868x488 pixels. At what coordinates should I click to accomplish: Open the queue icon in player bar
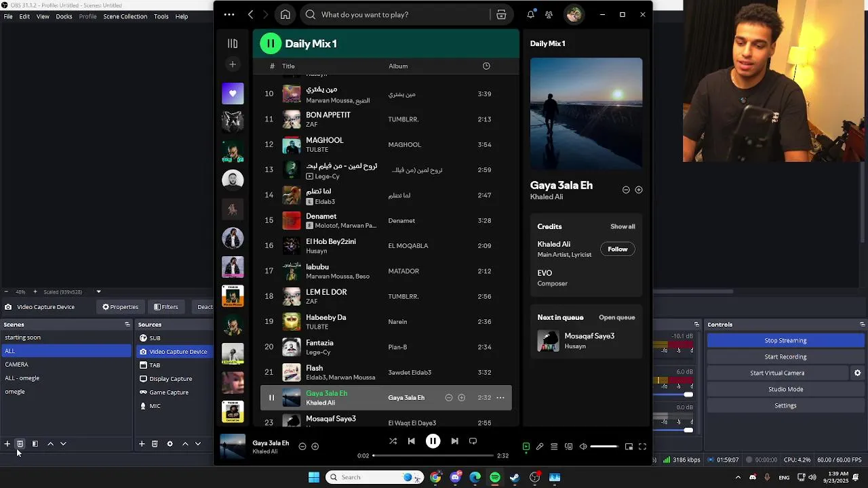pyautogui.click(x=554, y=447)
